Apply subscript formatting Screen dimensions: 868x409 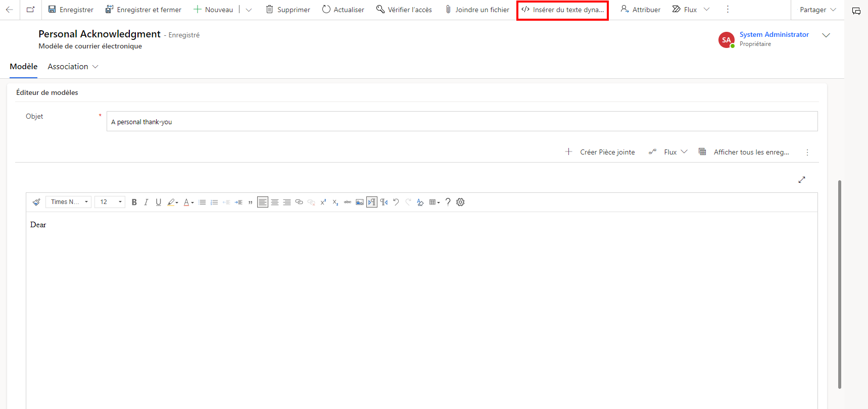(335, 202)
